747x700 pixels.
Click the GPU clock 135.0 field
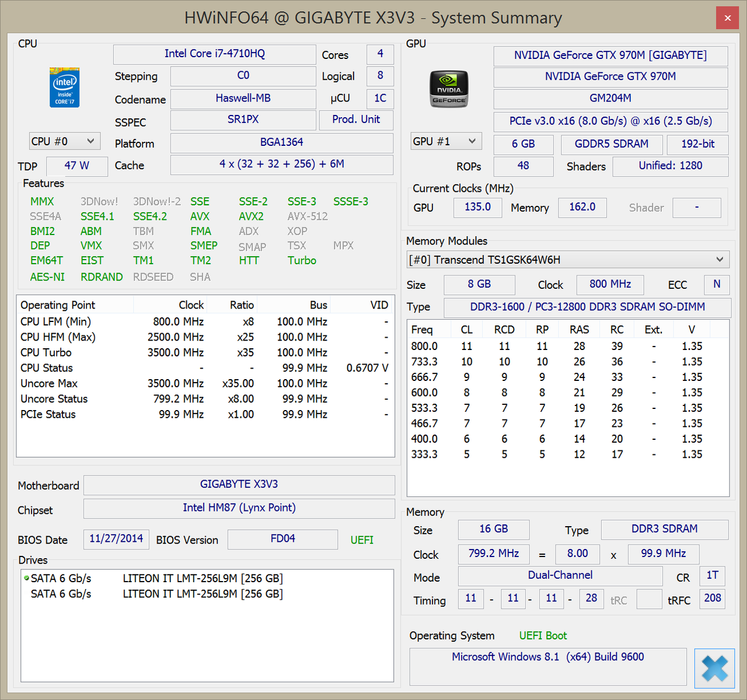477,207
